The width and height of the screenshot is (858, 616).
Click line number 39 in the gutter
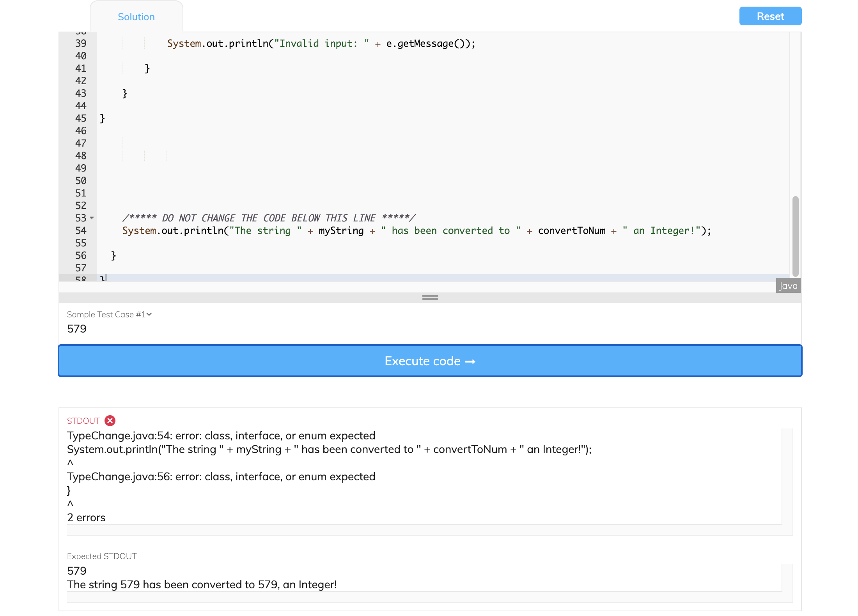(x=80, y=43)
